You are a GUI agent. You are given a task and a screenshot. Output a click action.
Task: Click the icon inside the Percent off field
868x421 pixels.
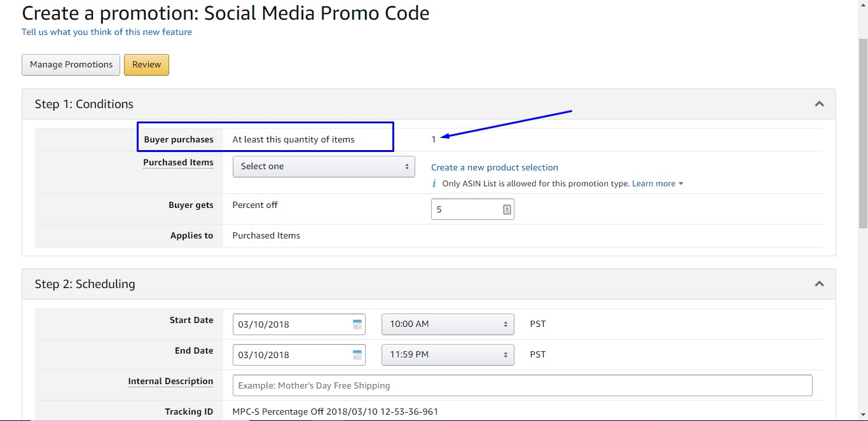[507, 209]
